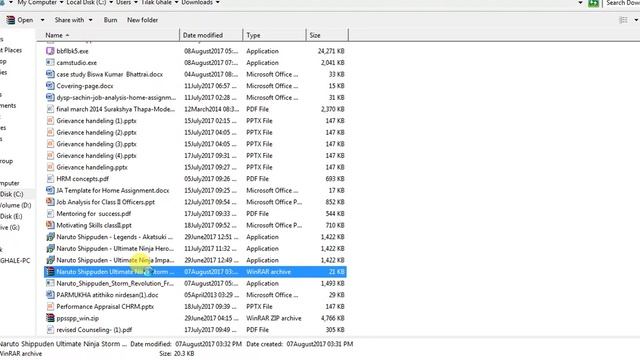
Task: Expand the Tilak Ghale breadcrumb arrow
Action: pos(176,2)
